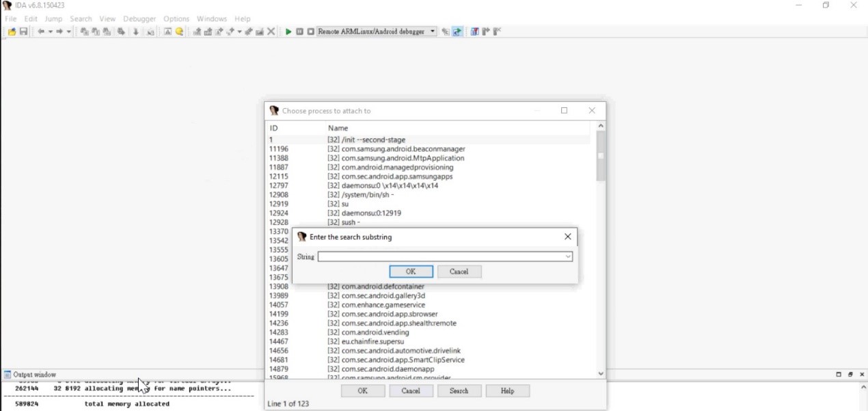Screen dimensions: 868x411
Task: Click the terminate process stop icon
Action: pos(310,31)
